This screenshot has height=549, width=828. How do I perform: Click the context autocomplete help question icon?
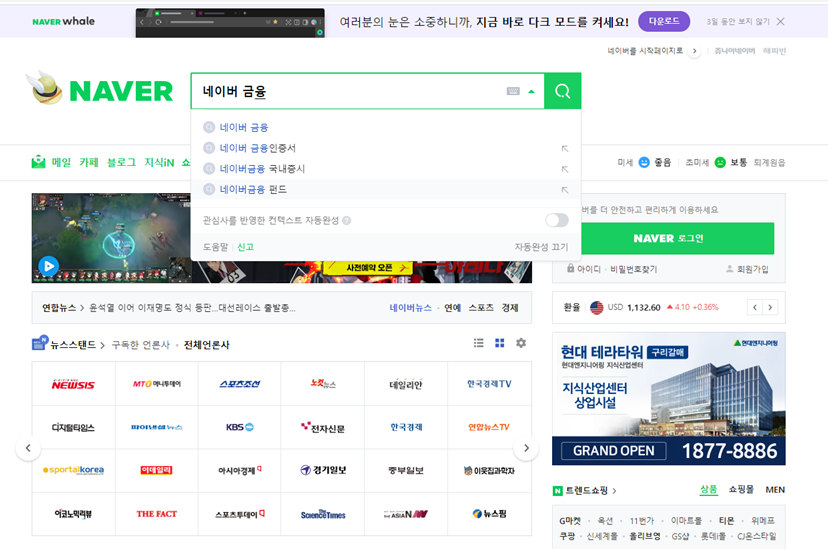[x=346, y=220]
